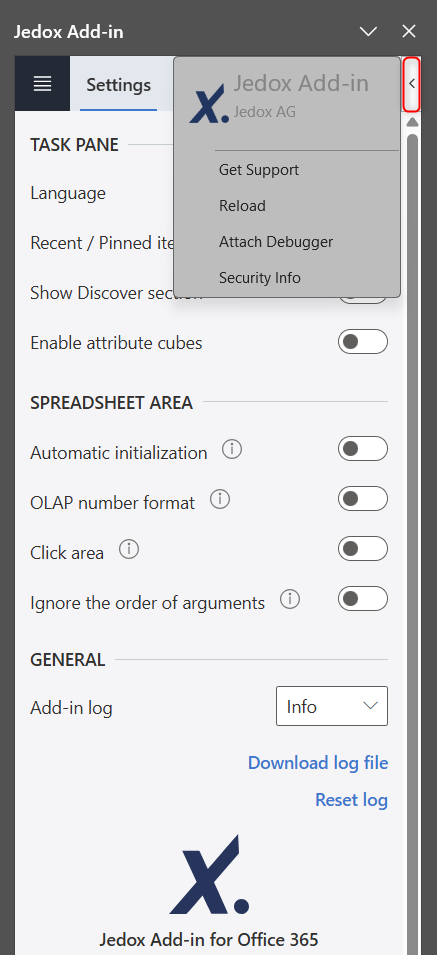Turn on Automatic initialization switch
Image resolution: width=437 pixels, height=955 pixels.
[x=363, y=449]
